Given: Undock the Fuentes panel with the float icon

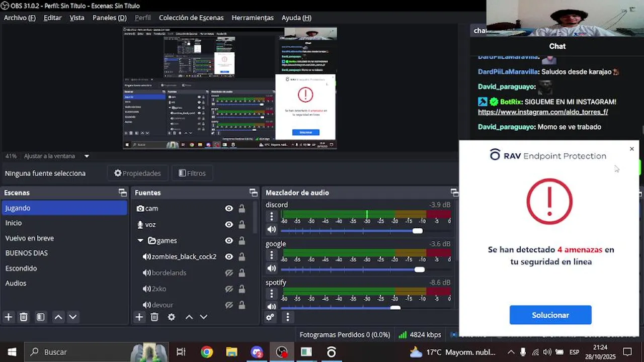Looking at the screenshot, I should [x=253, y=193].
